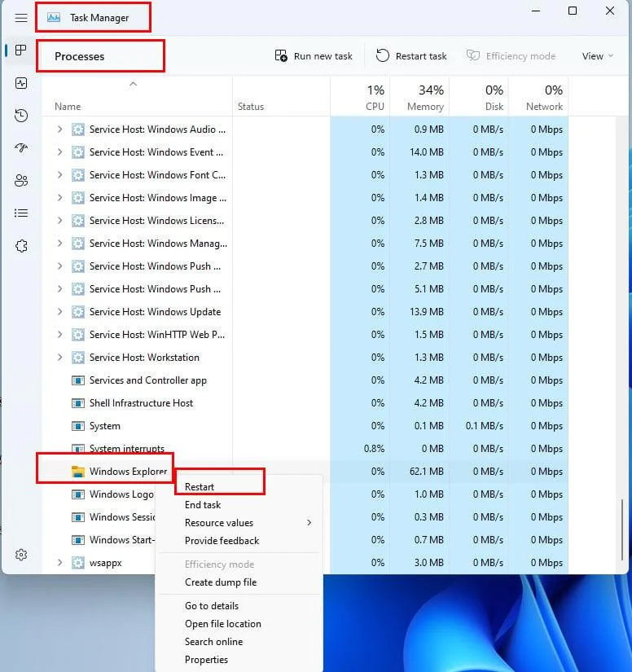Click the process list vertical scrollbar thumb
This screenshot has height=672, width=632.
pos(622,529)
